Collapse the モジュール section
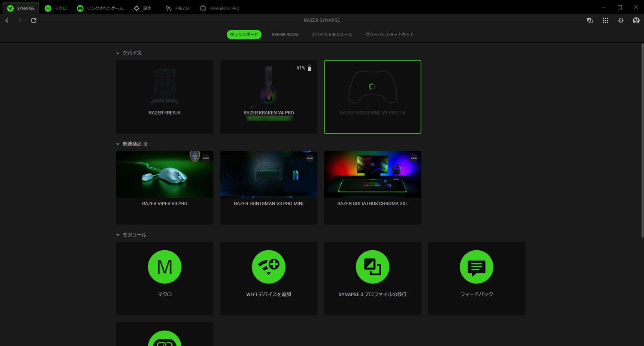This screenshot has height=346, width=644. (118, 235)
